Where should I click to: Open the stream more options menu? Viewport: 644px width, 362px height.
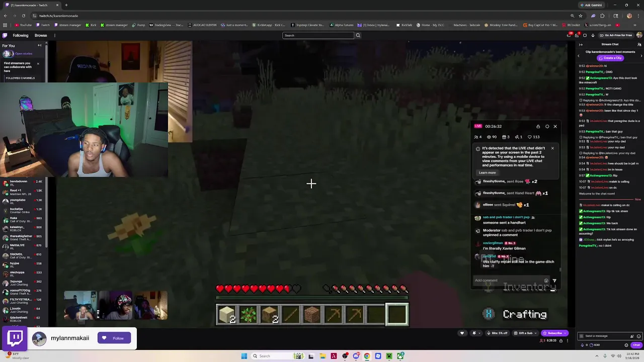pyautogui.click(x=568, y=340)
